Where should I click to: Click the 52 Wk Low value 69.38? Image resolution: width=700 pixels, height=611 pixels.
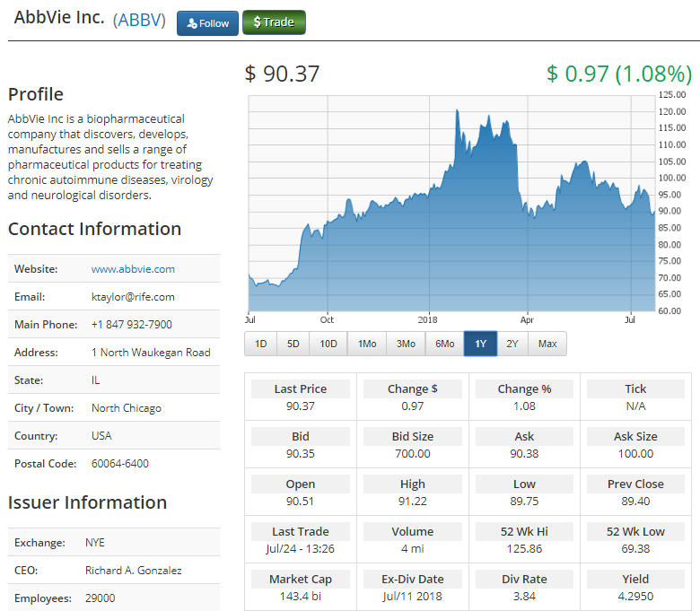point(635,549)
